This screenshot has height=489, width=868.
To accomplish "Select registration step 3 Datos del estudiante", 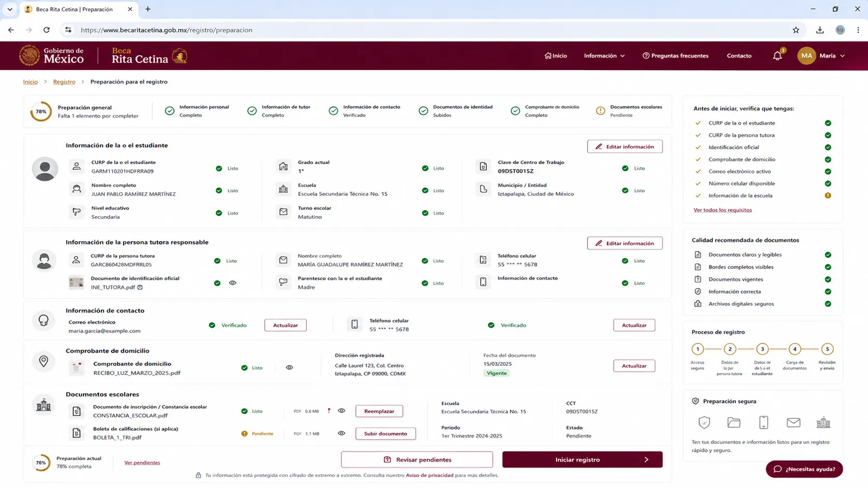I will click(762, 349).
